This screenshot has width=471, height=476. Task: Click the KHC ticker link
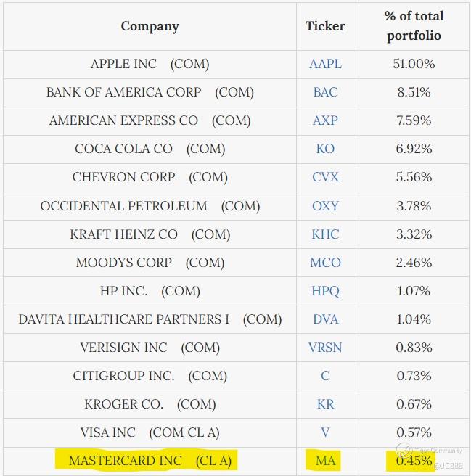pyautogui.click(x=325, y=234)
